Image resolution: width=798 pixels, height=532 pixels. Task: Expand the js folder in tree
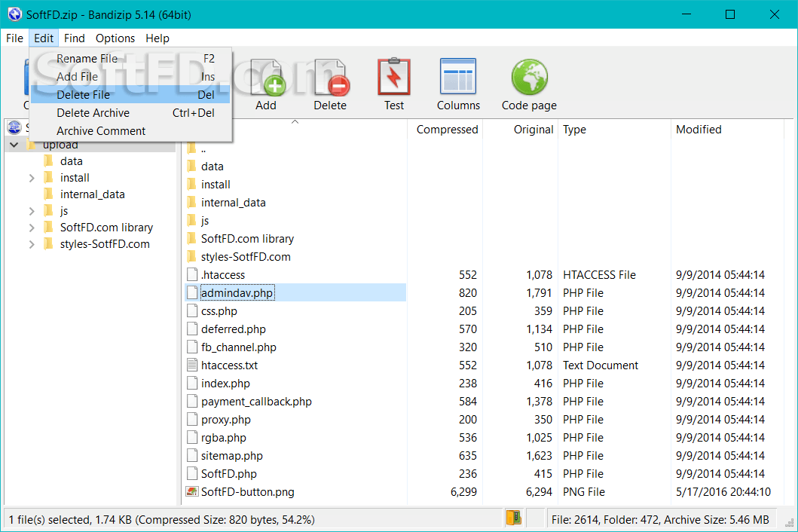(32, 211)
